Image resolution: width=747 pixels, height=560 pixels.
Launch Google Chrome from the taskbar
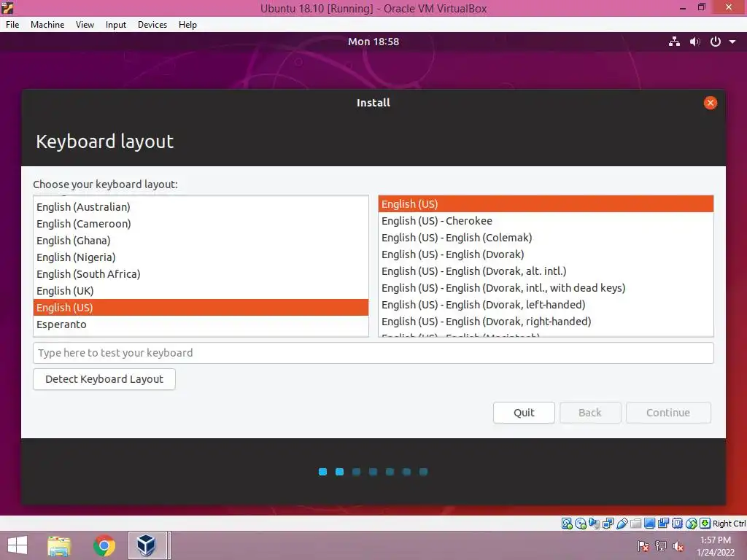click(104, 545)
